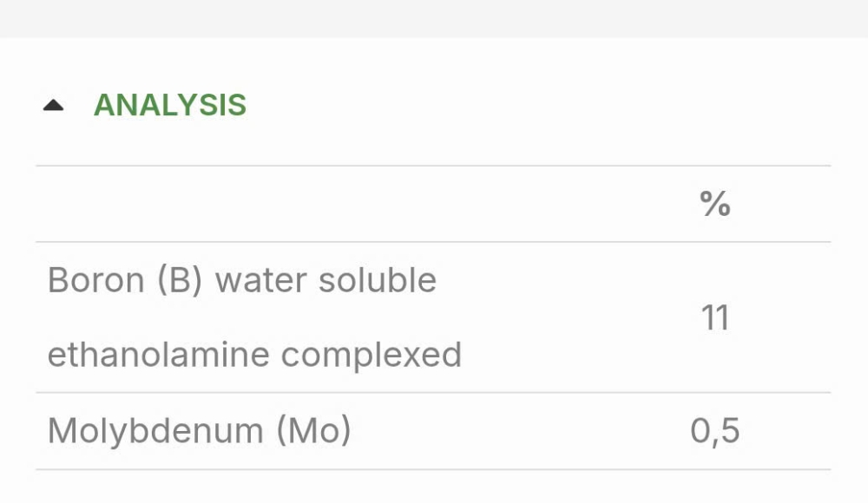Click the Molybdenum (Mo) row label
868x503 pixels.
point(200,430)
